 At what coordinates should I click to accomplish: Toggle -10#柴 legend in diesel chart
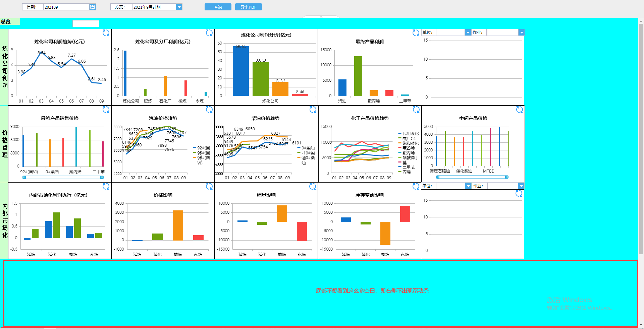[x=306, y=153]
